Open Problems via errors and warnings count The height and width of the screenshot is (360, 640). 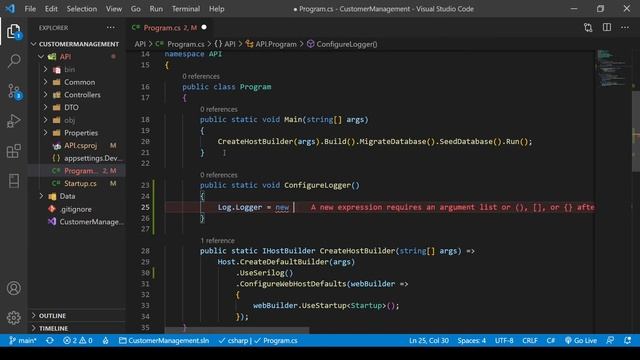click(78, 340)
